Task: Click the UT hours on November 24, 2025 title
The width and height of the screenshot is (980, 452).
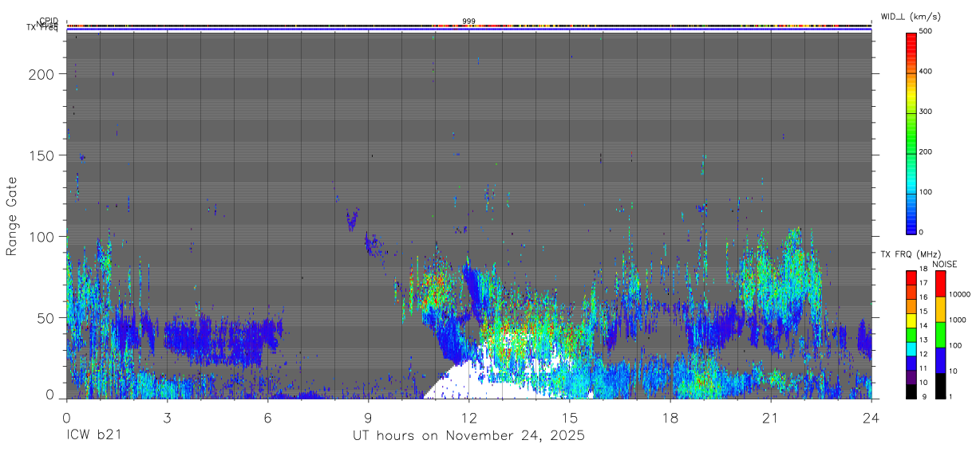Action: coord(468,435)
